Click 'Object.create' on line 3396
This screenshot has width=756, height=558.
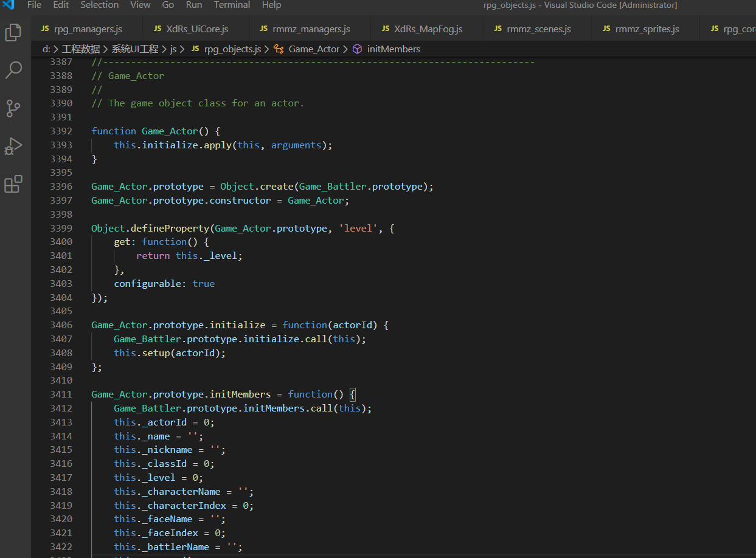point(257,187)
